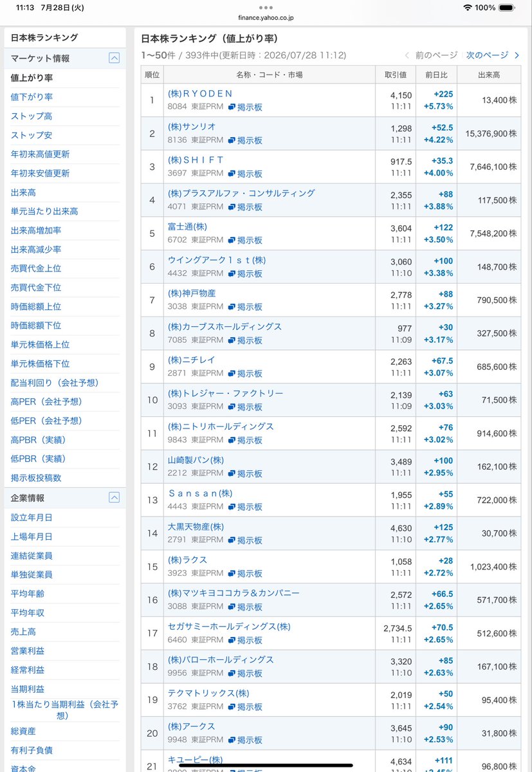Open 山崎製パン(株) stock page

(x=196, y=460)
